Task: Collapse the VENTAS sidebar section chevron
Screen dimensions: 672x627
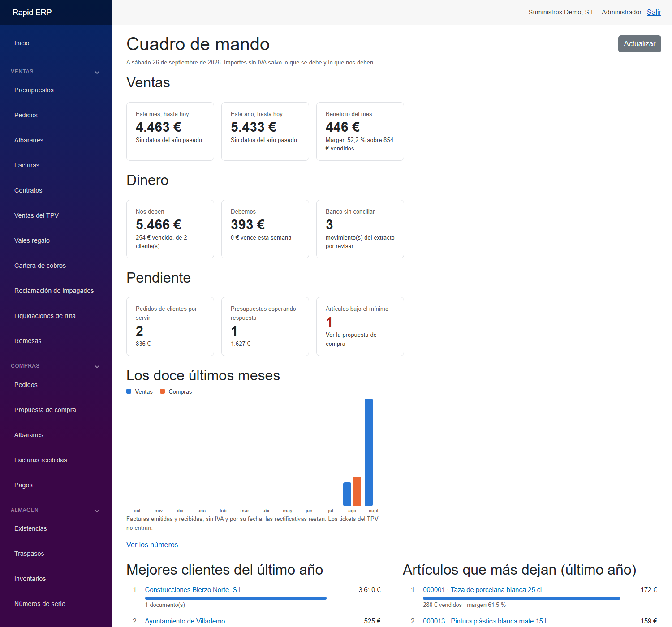Action: (97, 72)
